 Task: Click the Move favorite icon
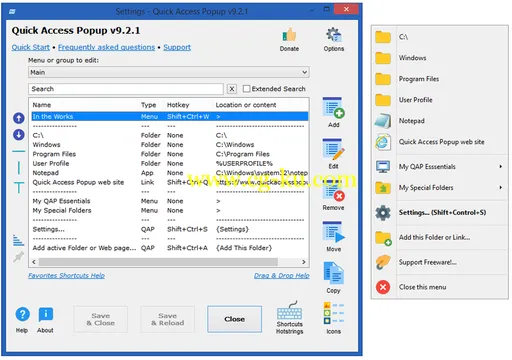(333, 232)
